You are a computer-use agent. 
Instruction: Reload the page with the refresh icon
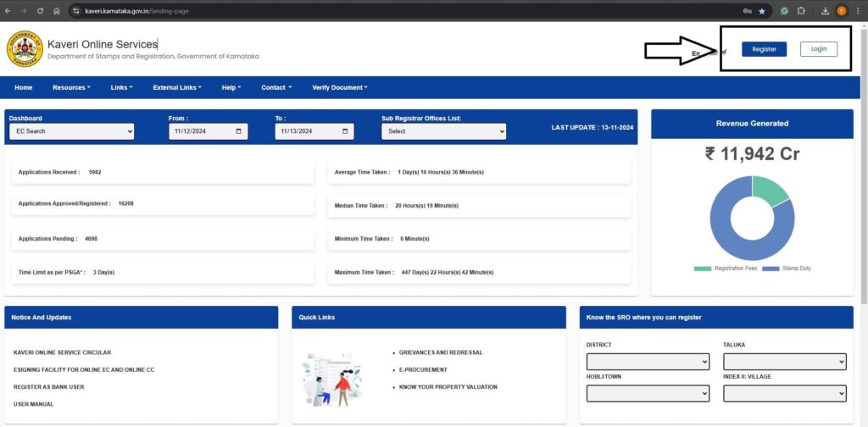click(40, 11)
